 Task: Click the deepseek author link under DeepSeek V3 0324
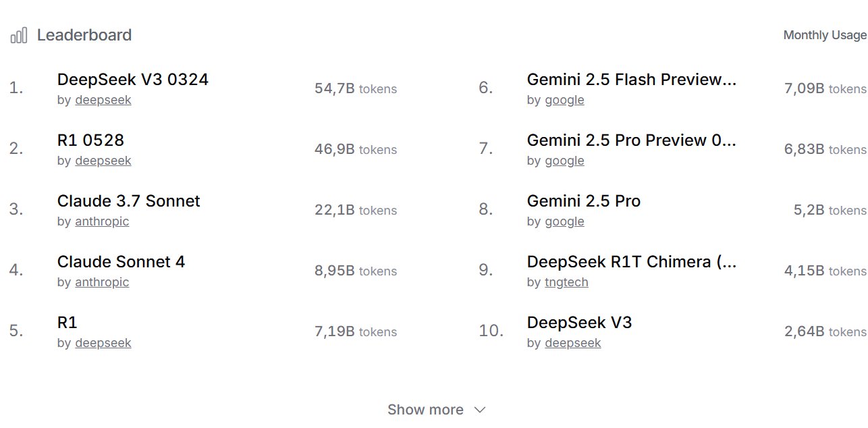coord(103,100)
